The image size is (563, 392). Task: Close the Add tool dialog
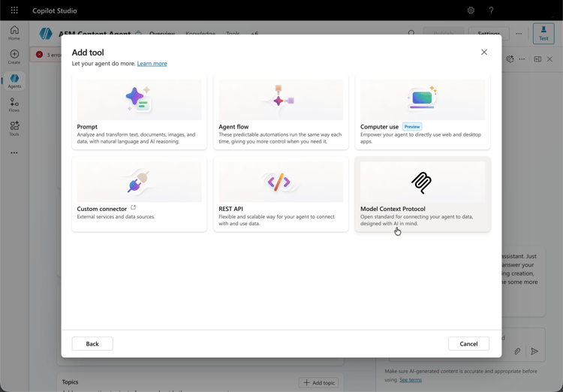[484, 52]
